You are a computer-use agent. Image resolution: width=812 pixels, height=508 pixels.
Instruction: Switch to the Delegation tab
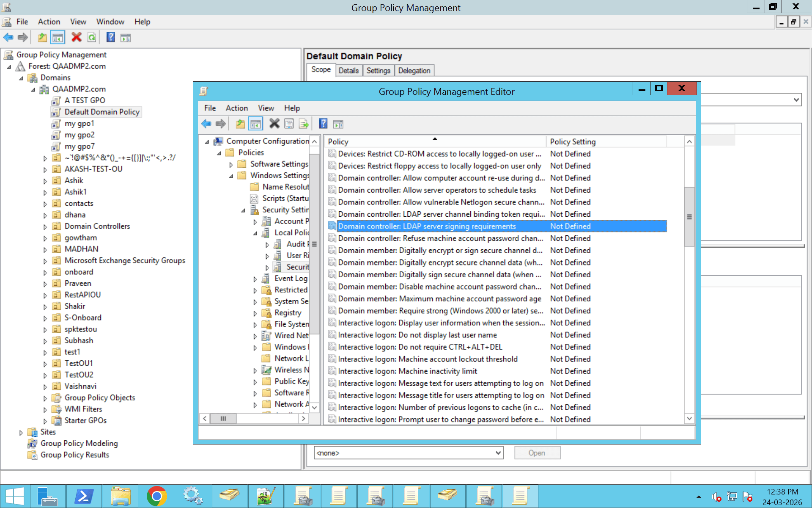(414, 70)
